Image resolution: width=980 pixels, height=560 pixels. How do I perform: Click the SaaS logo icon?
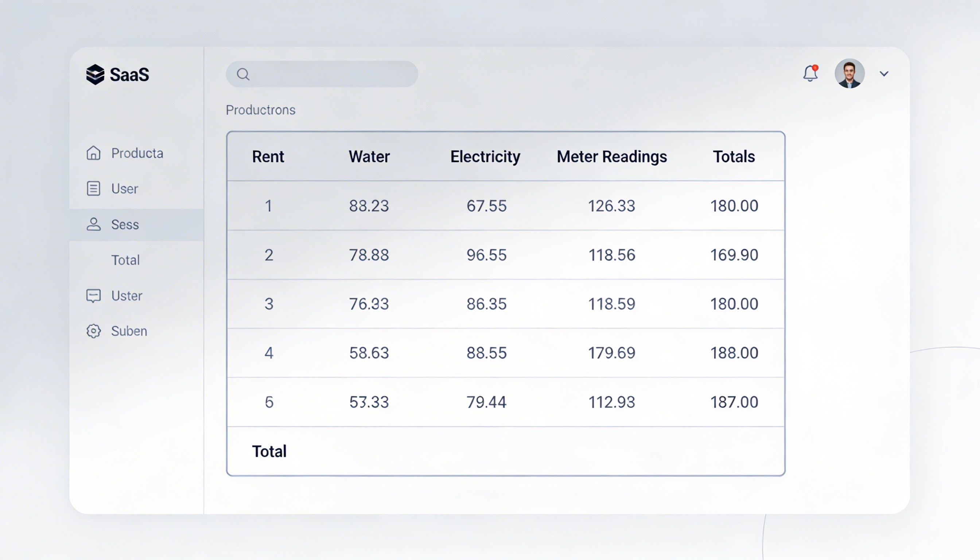click(x=95, y=74)
